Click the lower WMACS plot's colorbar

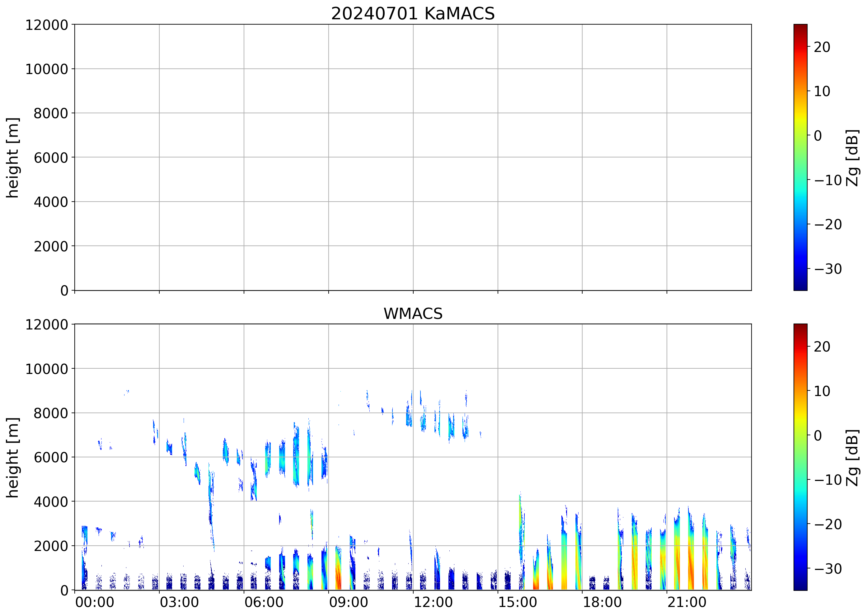point(800,457)
